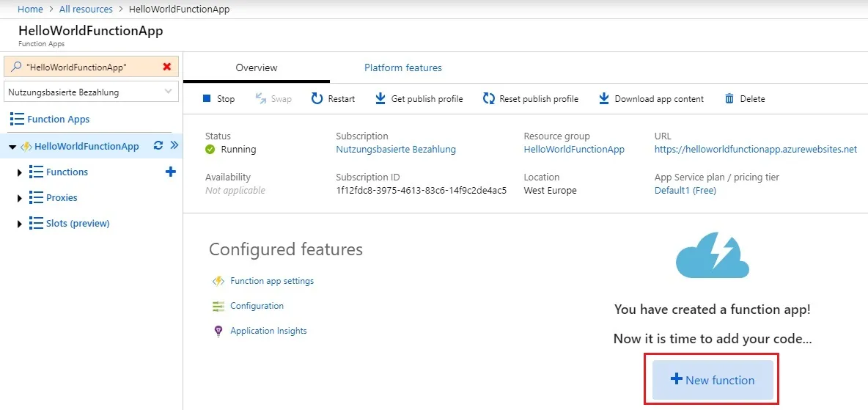Click the West Europe location value
Screen dimensions: 868x410
point(551,190)
